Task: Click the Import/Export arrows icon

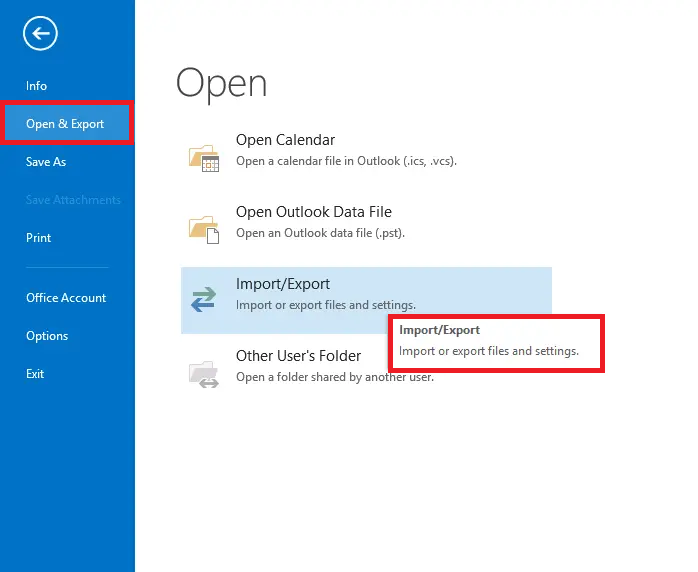Action: tap(204, 299)
